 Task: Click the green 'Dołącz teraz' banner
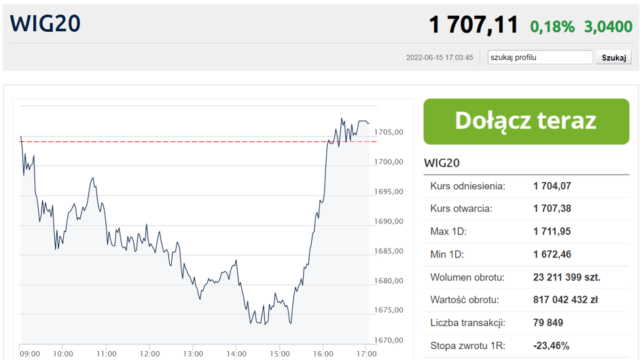526,121
